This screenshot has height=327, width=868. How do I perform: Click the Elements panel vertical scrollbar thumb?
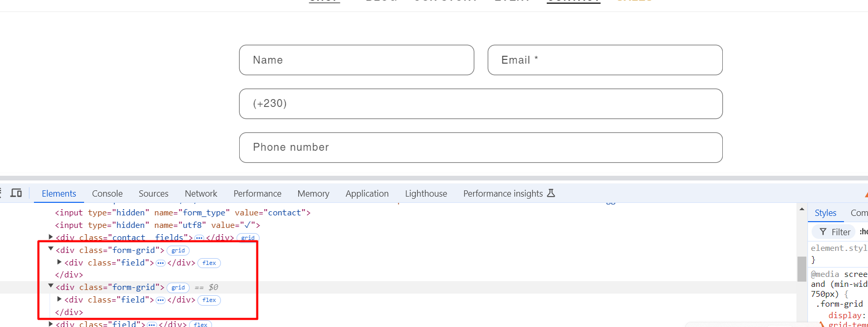pyautogui.click(x=802, y=269)
